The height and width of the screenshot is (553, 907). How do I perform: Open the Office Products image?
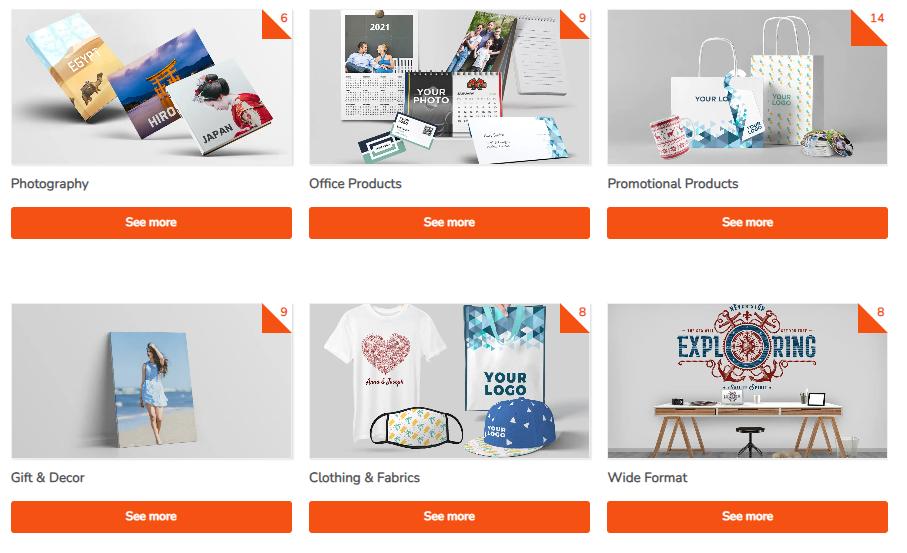(449, 87)
